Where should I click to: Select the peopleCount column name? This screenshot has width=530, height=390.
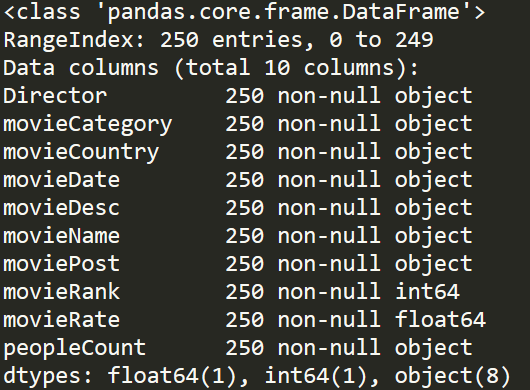[75, 349]
